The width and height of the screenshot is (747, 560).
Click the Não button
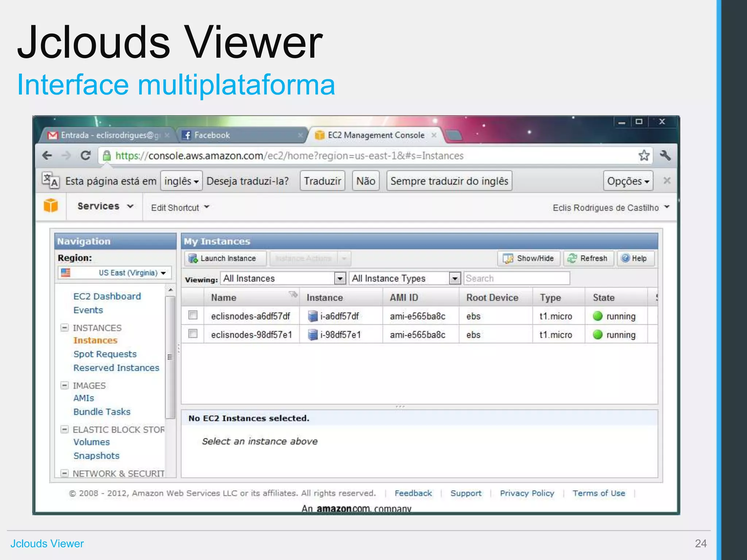(x=365, y=181)
